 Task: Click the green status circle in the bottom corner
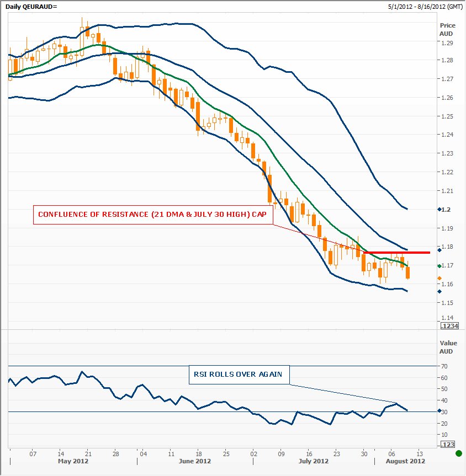(459, 453)
